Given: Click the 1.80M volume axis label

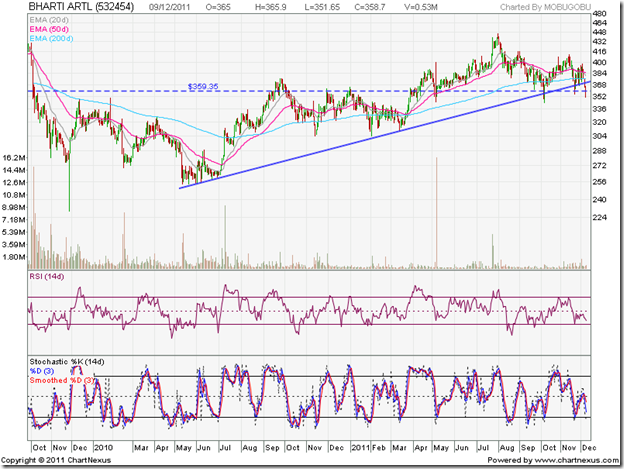Looking at the screenshot, I should pos(14,257).
